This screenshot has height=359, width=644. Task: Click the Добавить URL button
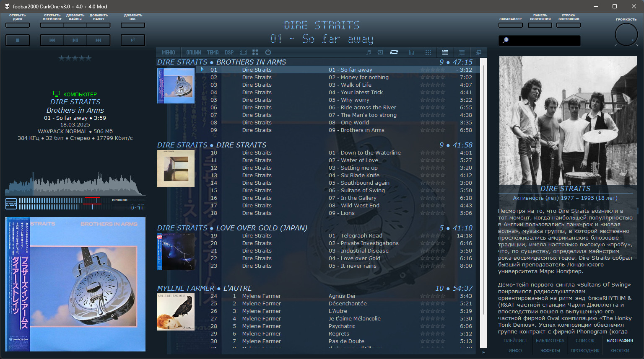pos(133,25)
